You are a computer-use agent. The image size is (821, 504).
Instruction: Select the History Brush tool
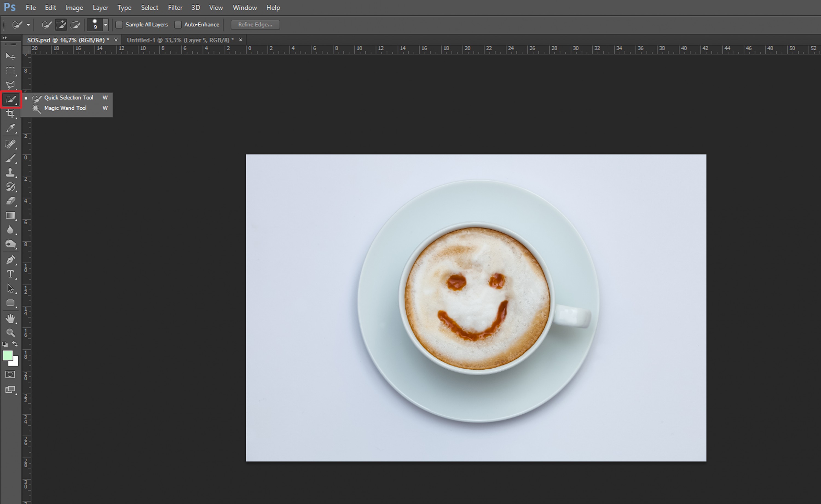click(10, 187)
